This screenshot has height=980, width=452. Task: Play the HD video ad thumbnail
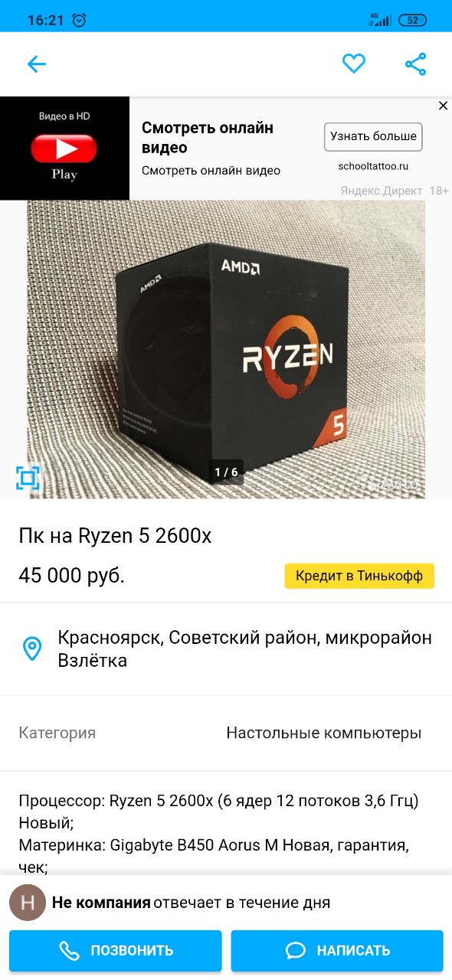tap(64, 148)
